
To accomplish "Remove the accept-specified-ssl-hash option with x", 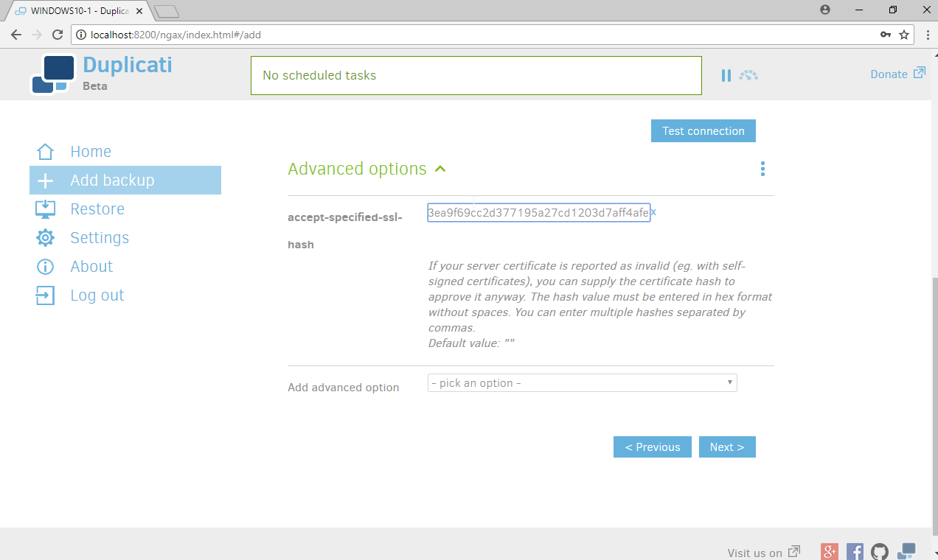I will [x=653, y=212].
